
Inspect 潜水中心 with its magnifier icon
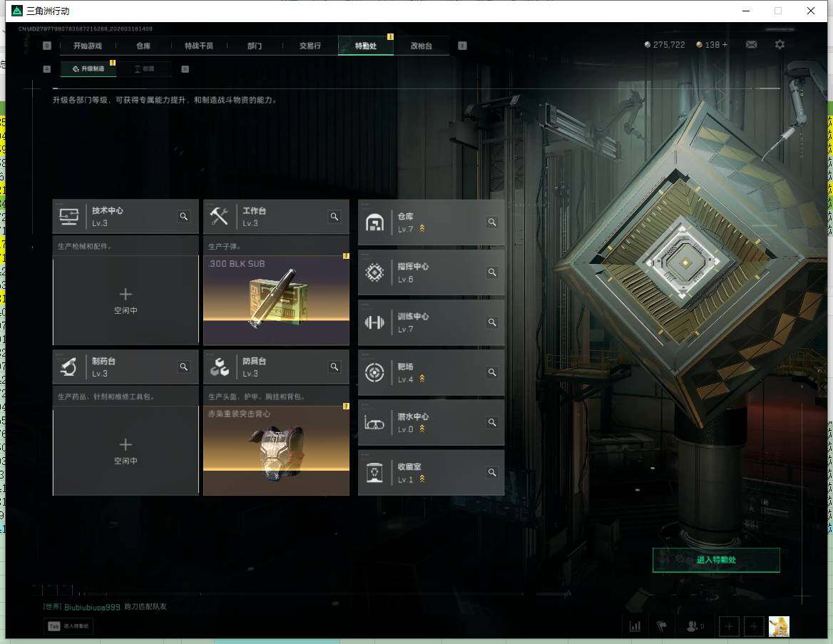[492, 422]
